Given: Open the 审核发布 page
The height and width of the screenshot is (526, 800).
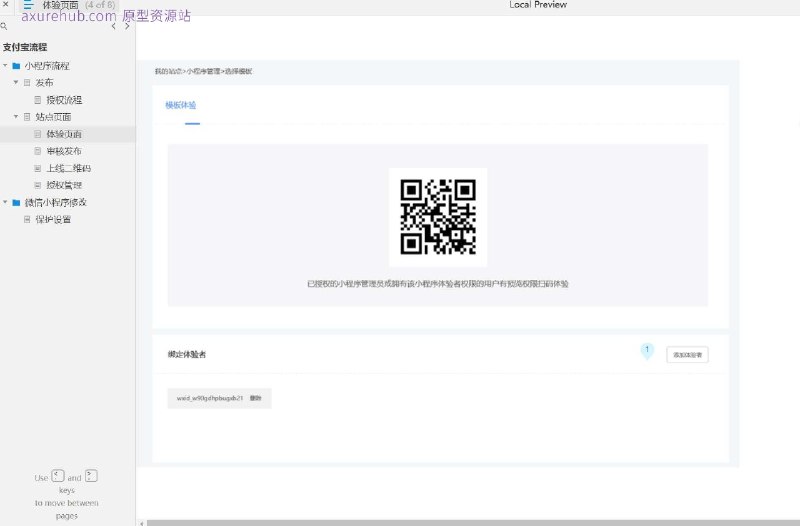Looking at the screenshot, I should [64, 151].
